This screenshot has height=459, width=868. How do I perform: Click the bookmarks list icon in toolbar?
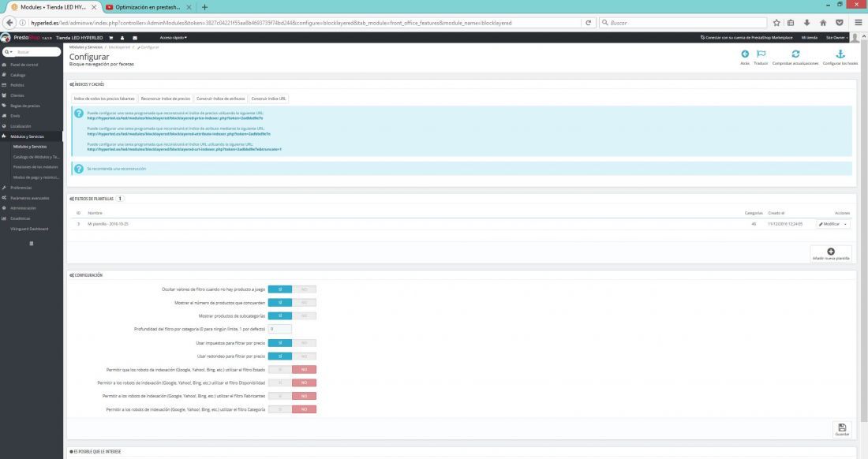(x=791, y=23)
